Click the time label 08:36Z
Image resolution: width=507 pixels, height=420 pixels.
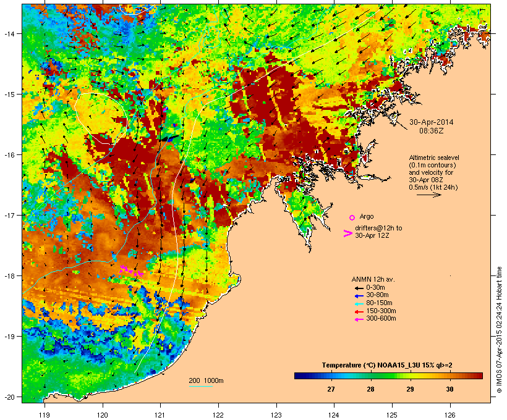(432, 131)
